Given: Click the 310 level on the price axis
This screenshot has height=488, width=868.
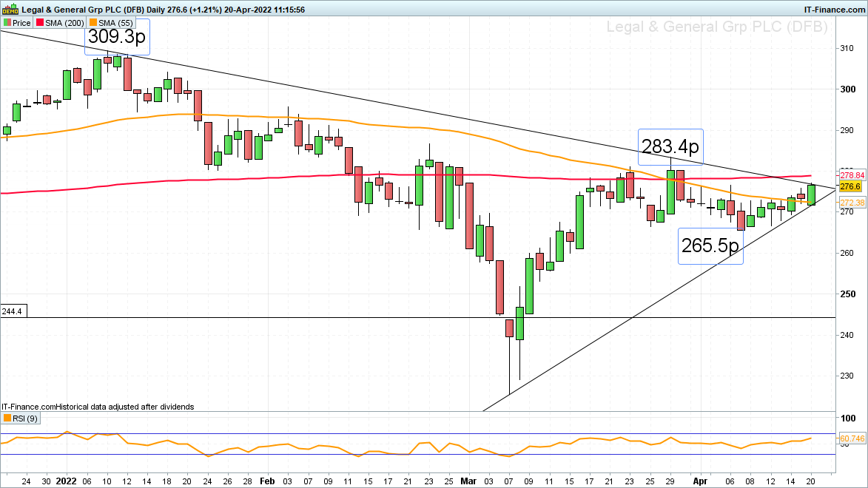Looking at the screenshot, I should [x=847, y=49].
